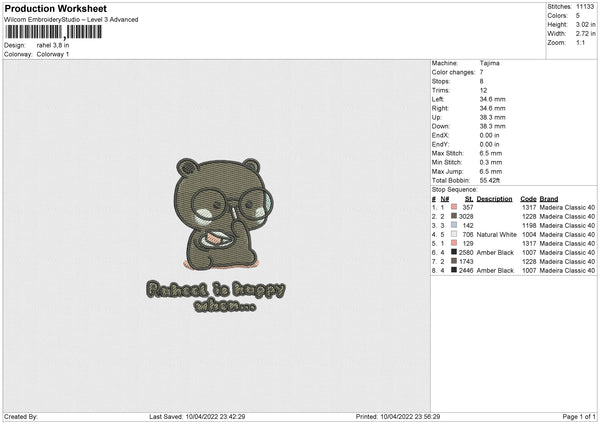The width and height of the screenshot is (600, 424).
Task: Click the machine name Tajima
Action: pyautogui.click(x=489, y=63)
